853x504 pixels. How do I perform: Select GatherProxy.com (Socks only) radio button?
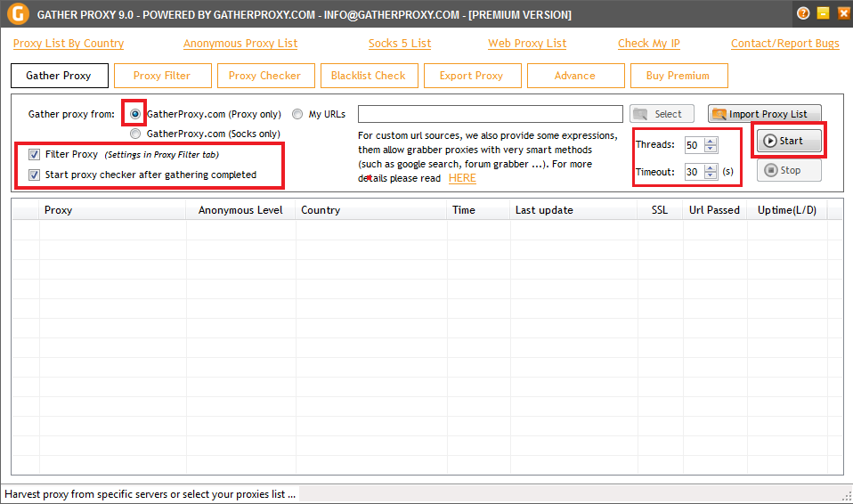[135, 134]
